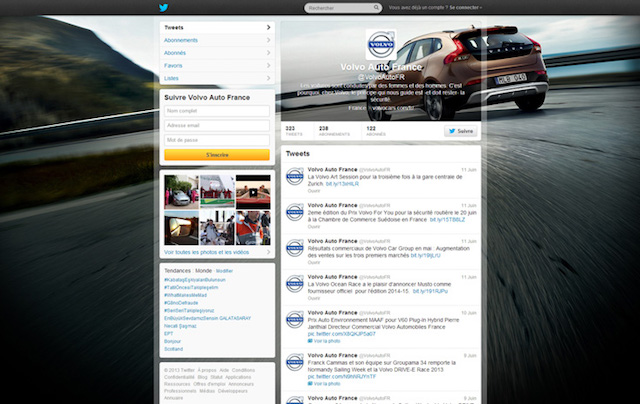Click the chevron next to Tweets
Image resolution: width=640 pixels, height=404 pixels.
(x=269, y=27)
